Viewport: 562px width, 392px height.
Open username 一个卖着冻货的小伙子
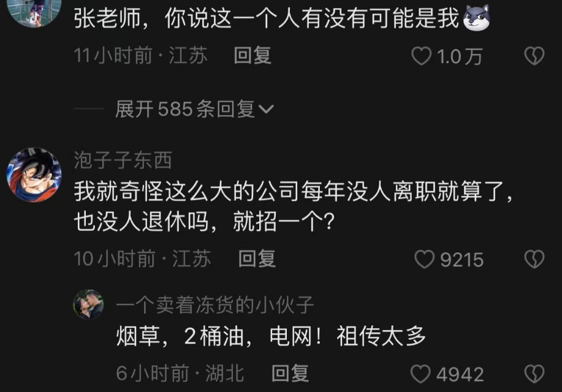[x=215, y=305]
